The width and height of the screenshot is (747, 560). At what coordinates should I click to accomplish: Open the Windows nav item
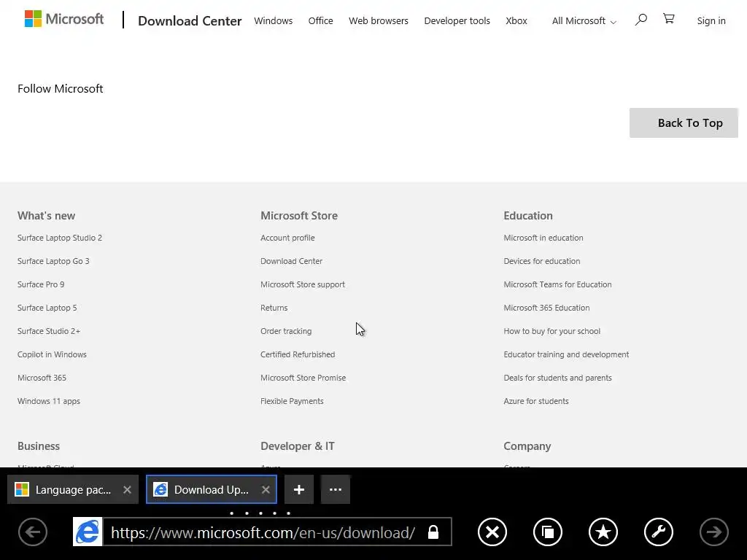pos(274,21)
